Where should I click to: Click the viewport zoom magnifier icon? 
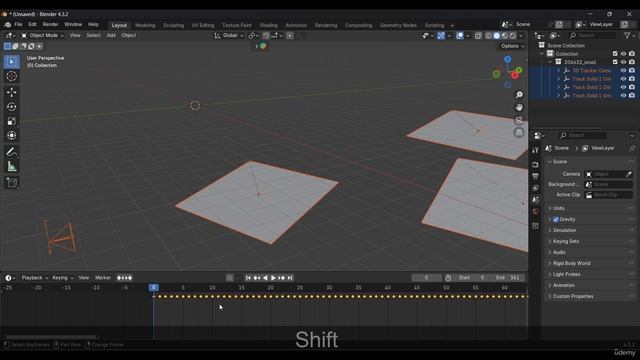[x=519, y=95]
